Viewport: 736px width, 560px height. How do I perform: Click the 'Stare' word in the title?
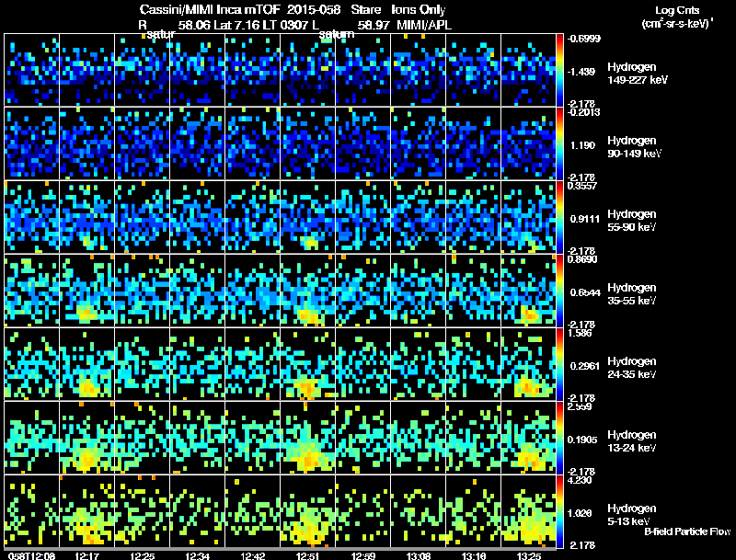click(x=366, y=10)
